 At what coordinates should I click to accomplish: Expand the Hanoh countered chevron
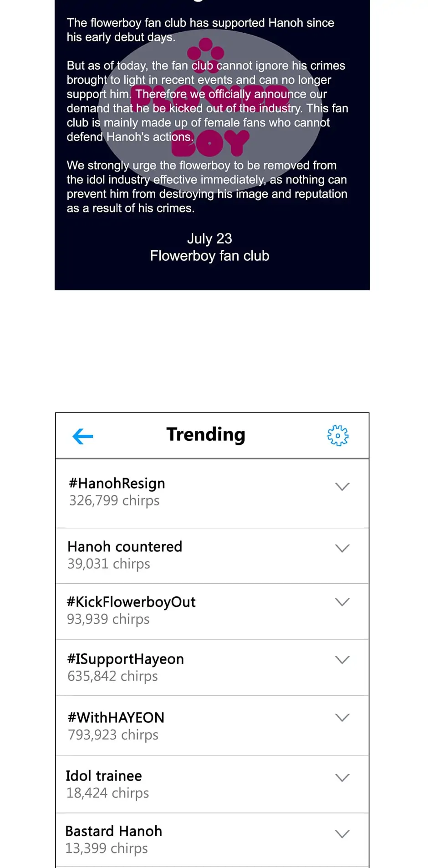pos(342,548)
